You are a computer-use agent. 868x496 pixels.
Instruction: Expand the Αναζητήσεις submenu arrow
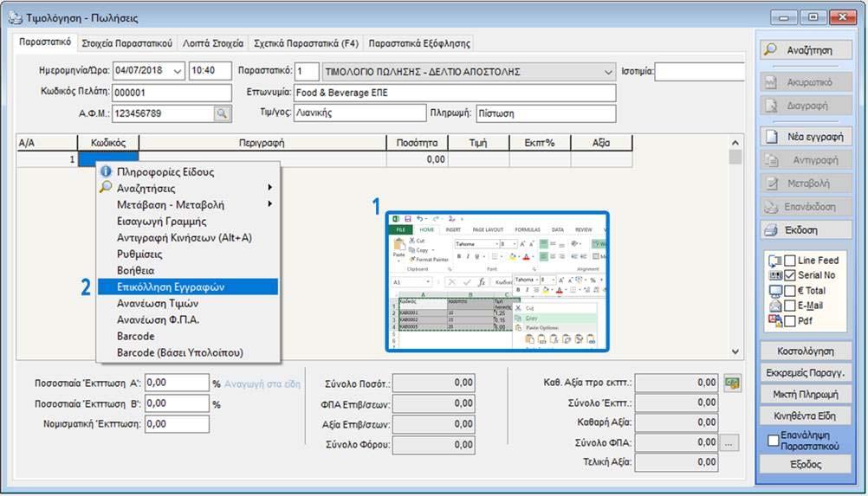[269, 188]
